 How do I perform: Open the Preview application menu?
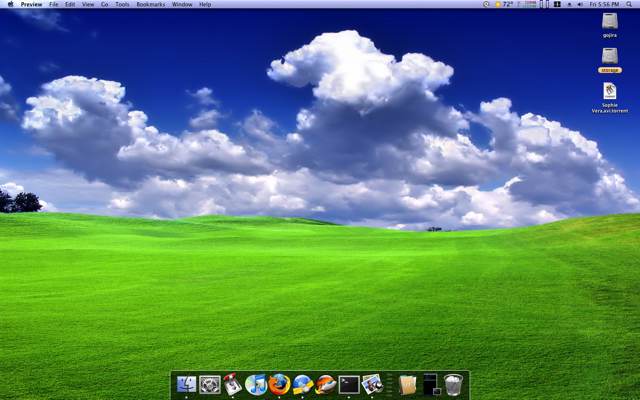coord(31,4)
